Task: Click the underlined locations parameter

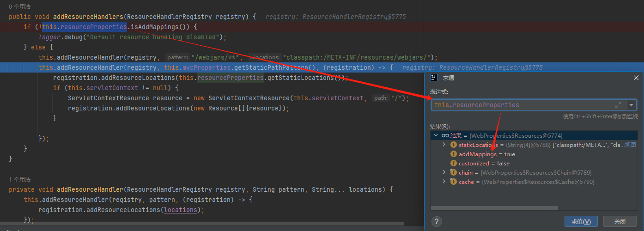Action: coord(180,210)
